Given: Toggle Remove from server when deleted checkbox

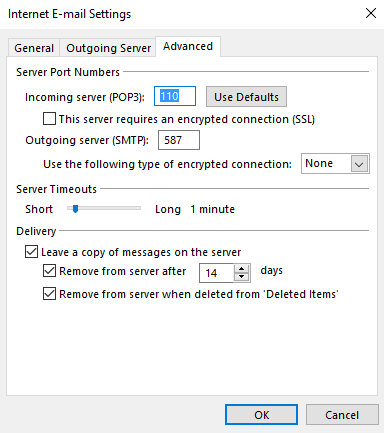Looking at the screenshot, I should 49,294.
